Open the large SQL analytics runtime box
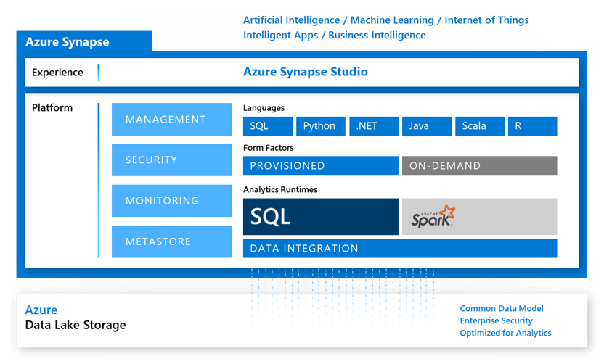Viewport: 604px width, 364px height. point(320,217)
